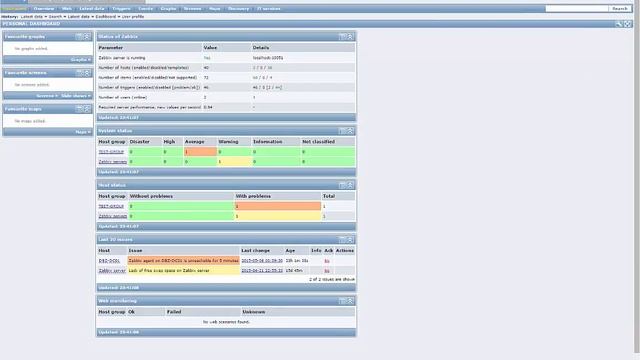
Task: Open the Status of Zabbix widget menu icon
Action: pos(342,37)
